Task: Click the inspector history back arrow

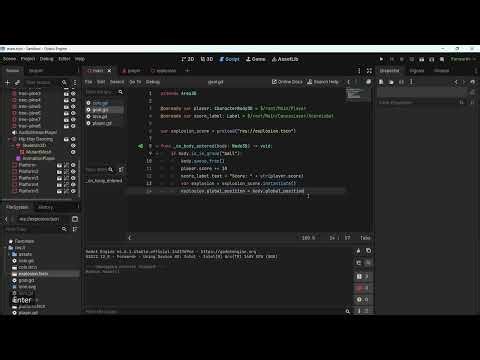Action: (x=456, y=82)
